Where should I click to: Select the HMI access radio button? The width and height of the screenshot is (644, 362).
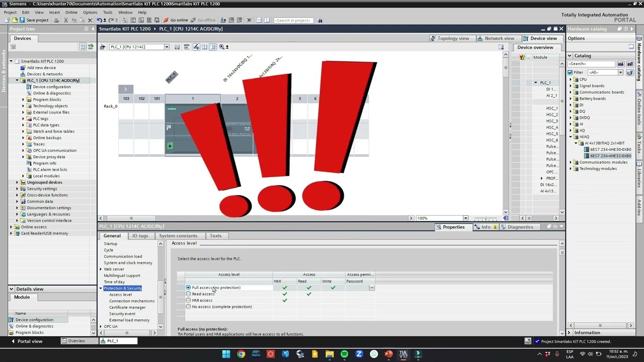coord(188,300)
